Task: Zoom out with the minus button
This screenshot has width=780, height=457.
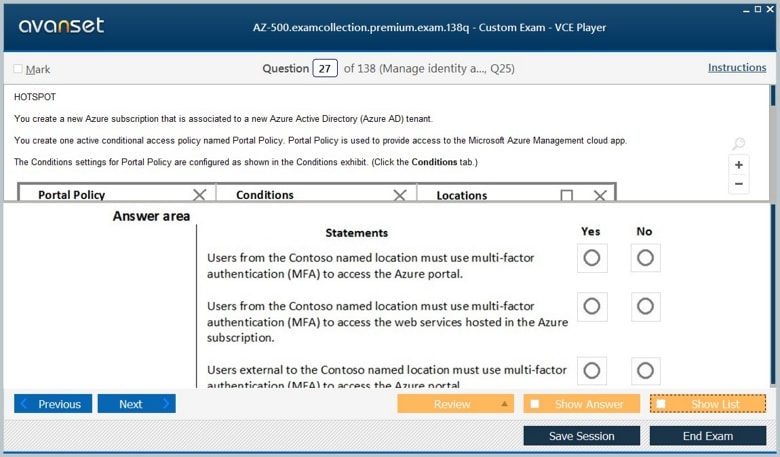Action: pyautogui.click(x=738, y=184)
